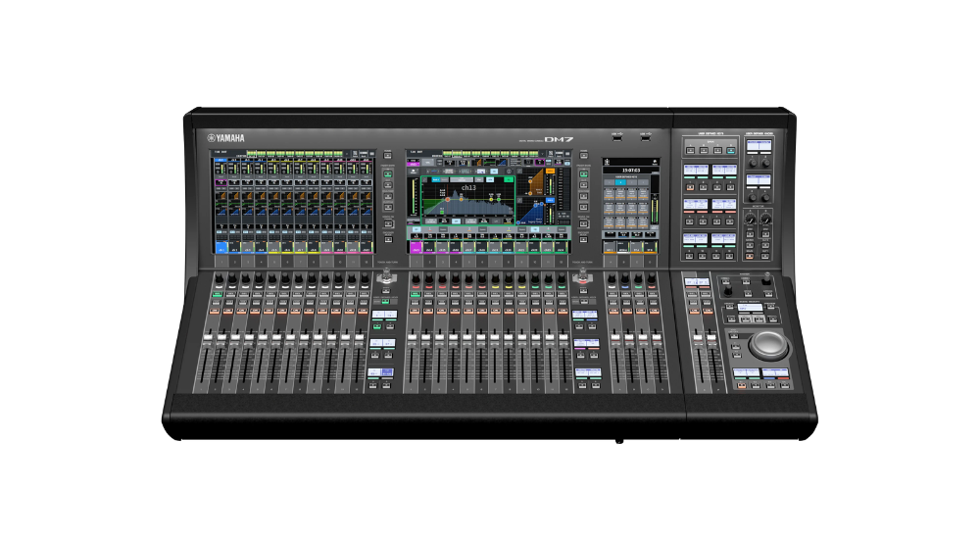This screenshot has width=980, height=539.
Task: Click the top key right of left touchscreen
Action: [387, 155]
